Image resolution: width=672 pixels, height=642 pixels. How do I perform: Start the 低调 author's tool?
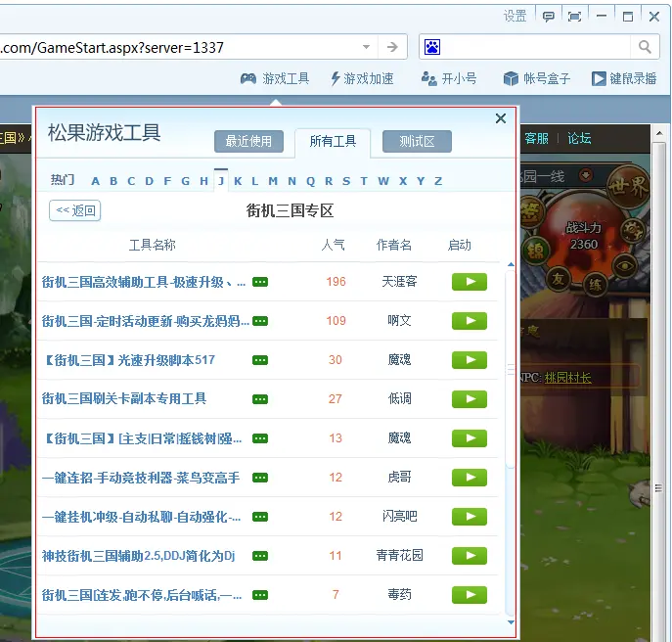pyautogui.click(x=470, y=399)
